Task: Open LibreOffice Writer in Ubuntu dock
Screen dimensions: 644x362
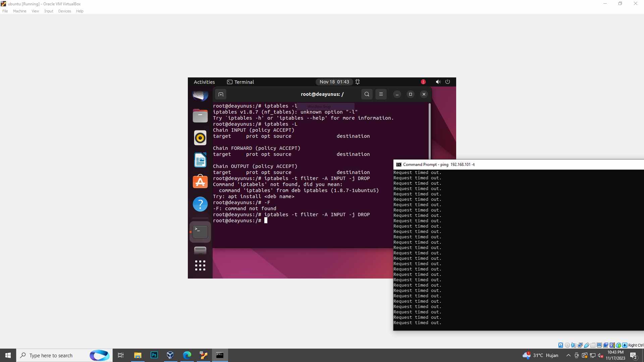Action: point(200,160)
